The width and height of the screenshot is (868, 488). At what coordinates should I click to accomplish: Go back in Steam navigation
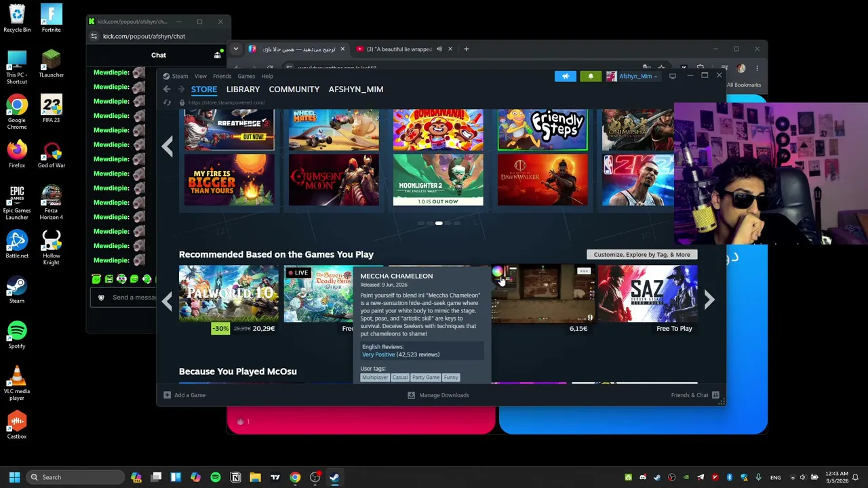(x=167, y=89)
